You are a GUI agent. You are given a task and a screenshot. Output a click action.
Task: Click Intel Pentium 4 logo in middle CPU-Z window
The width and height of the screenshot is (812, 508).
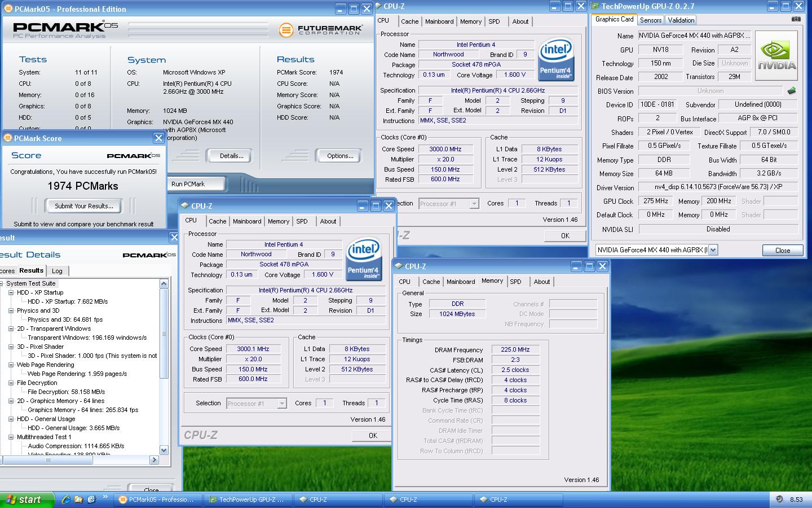(364, 260)
